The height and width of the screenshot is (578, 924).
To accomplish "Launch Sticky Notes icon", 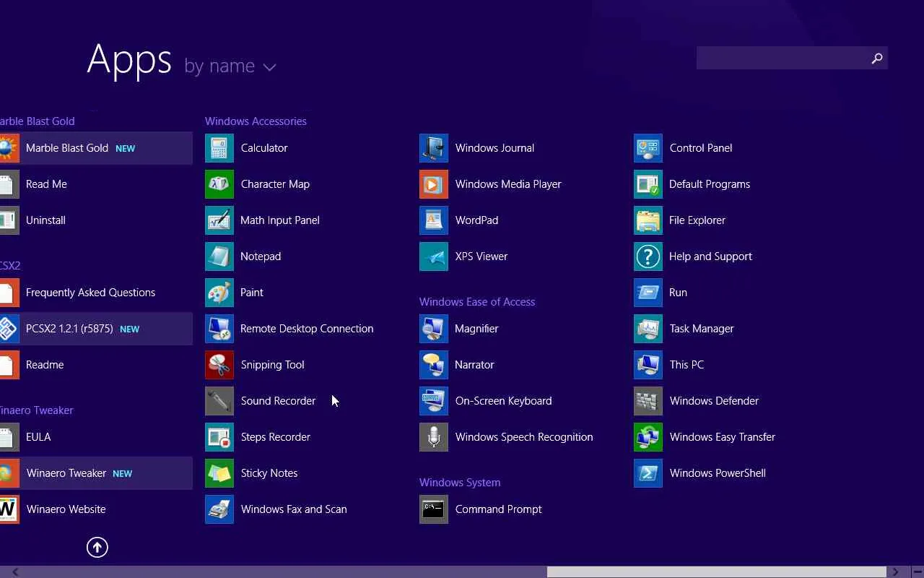I will click(x=219, y=473).
